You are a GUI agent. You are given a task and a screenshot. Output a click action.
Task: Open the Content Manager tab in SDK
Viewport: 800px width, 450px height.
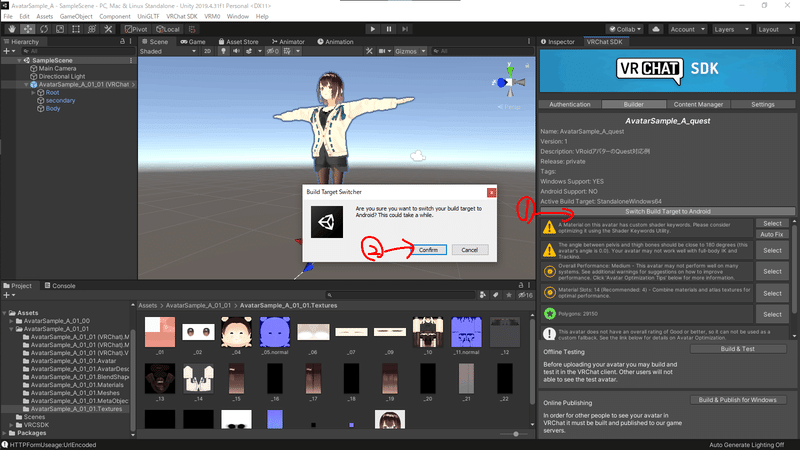(698, 104)
